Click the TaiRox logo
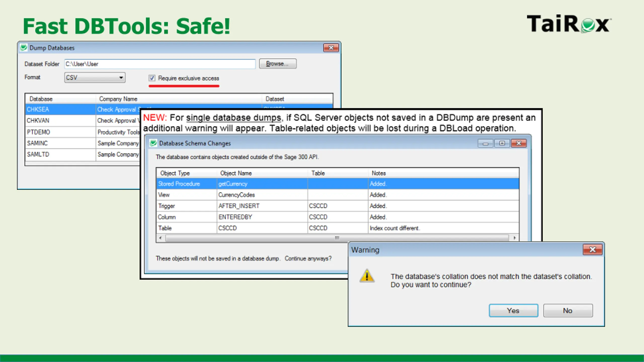Viewport: 644px width, 362px height. [x=570, y=24]
